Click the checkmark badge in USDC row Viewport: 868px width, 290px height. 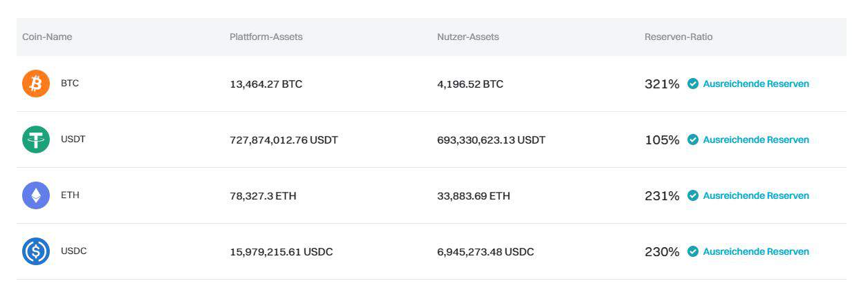click(x=692, y=252)
